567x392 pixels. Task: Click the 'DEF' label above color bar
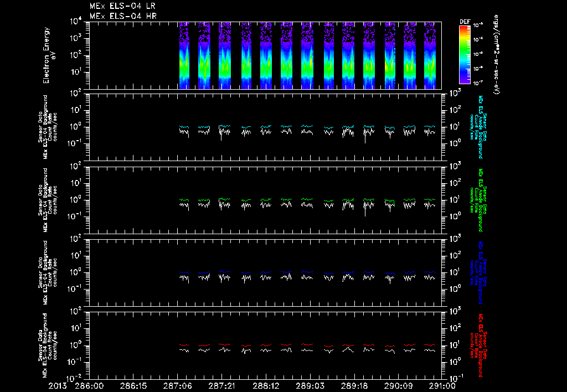pos(465,22)
